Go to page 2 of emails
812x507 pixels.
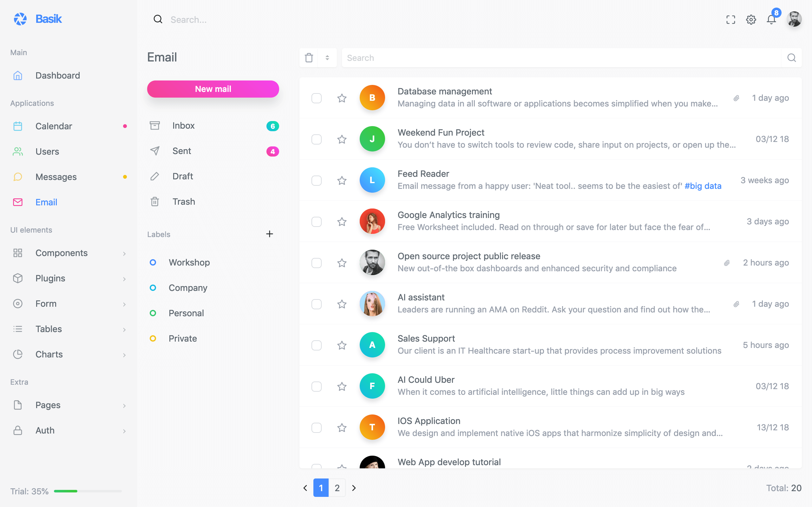[x=337, y=488]
